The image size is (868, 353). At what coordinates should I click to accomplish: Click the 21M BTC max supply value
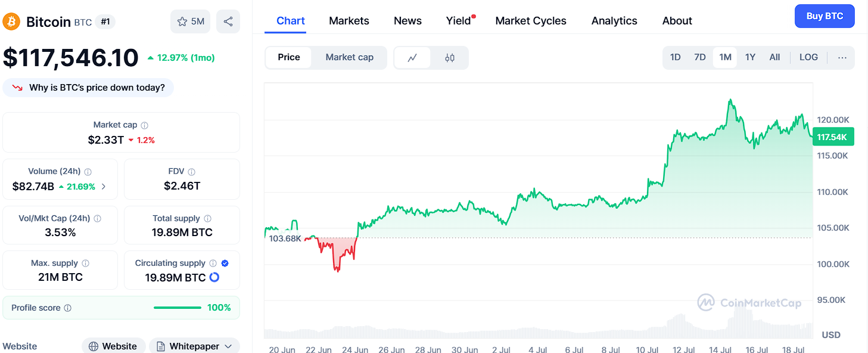[60, 277]
